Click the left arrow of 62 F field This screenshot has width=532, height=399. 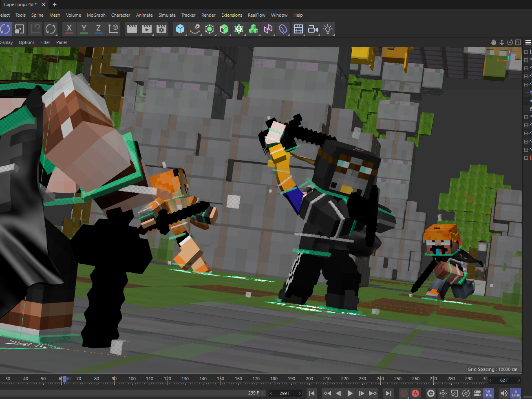tap(490, 380)
